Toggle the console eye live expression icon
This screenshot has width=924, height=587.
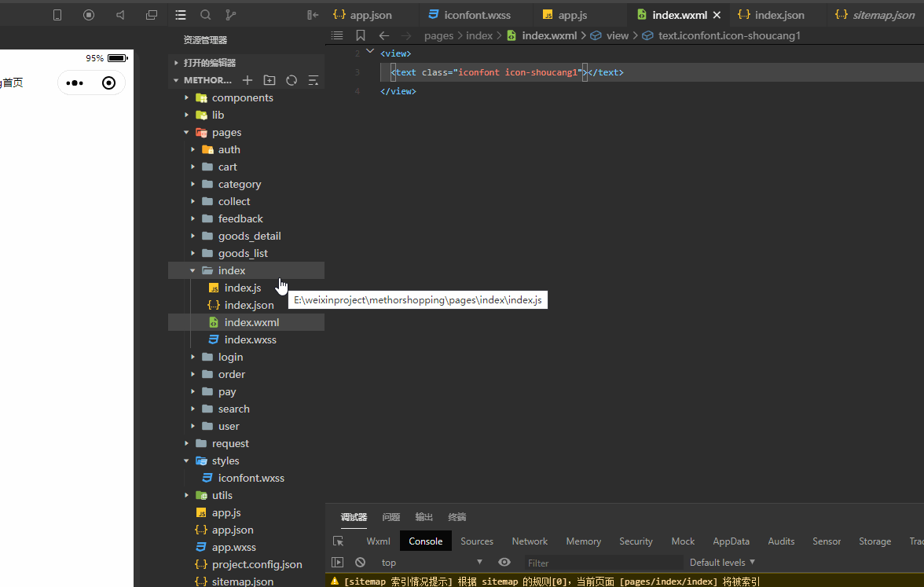coord(504,563)
